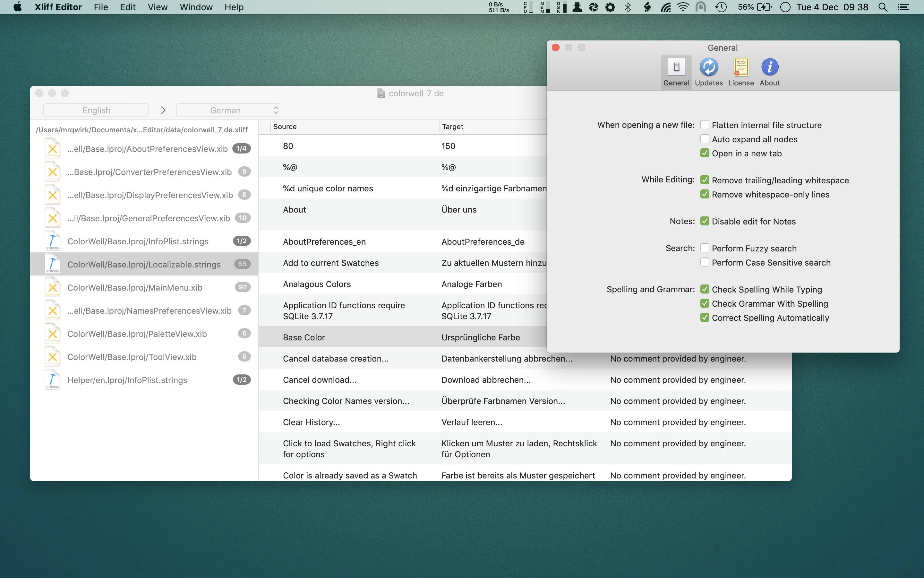The image size is (924, 578).
Task: Click the battery status indicator
Action: (x=755, y=7)
